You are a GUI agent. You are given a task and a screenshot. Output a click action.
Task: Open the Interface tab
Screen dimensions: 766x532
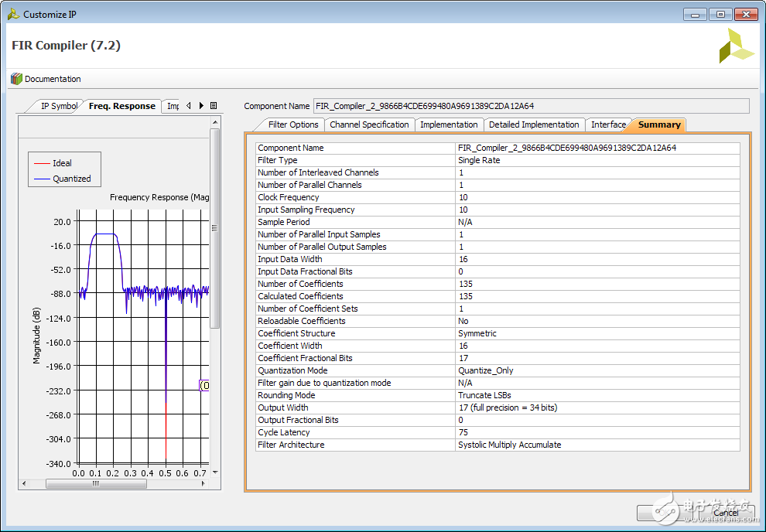(x=608, y=124)
